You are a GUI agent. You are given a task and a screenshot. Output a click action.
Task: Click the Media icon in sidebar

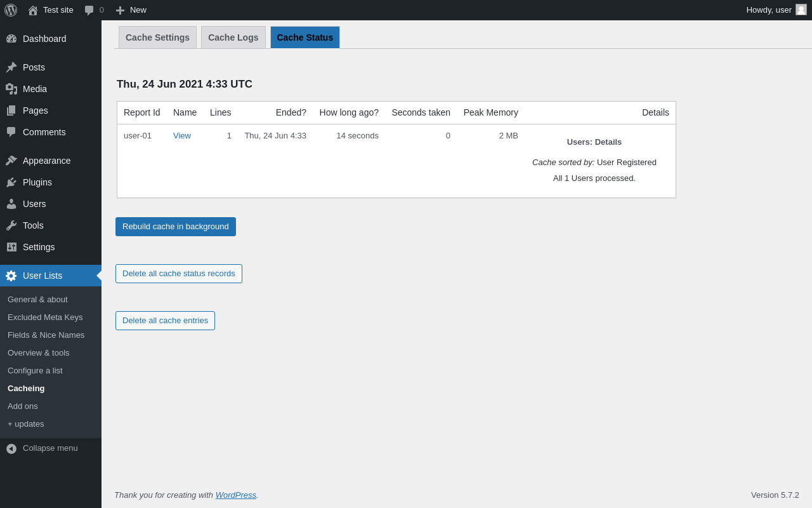click(11, 89)
